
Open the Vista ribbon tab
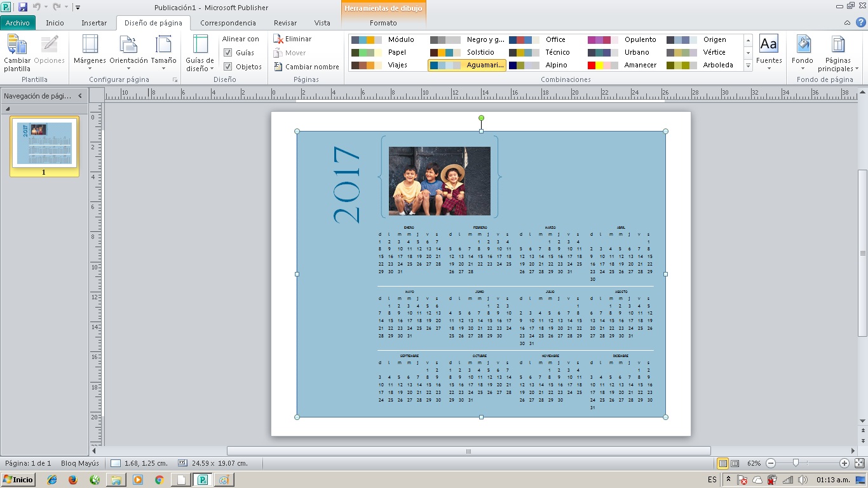coord(322,22)
